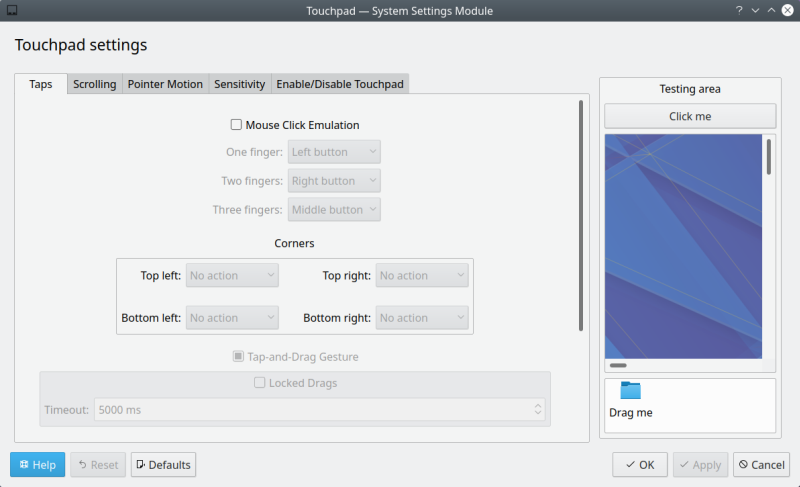Click the Taps panel vertical scrollbar

coord(581,214)
